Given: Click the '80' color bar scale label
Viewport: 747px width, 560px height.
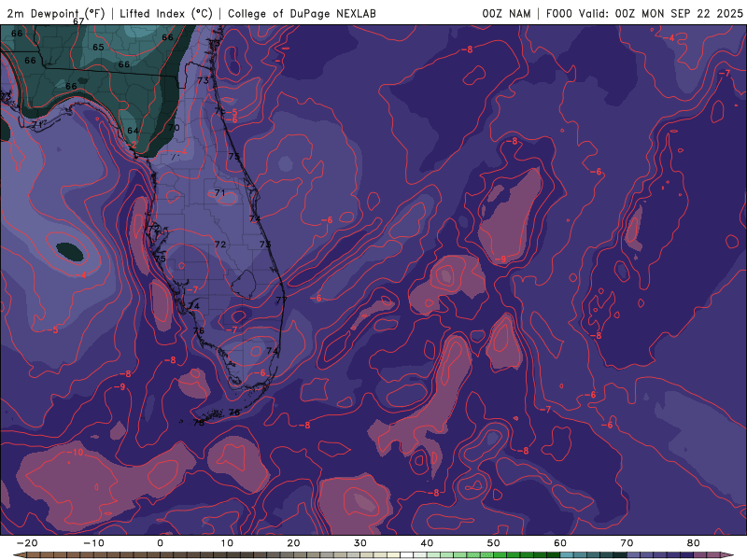Looking at the screenshot, I should [x=694, y=543].
